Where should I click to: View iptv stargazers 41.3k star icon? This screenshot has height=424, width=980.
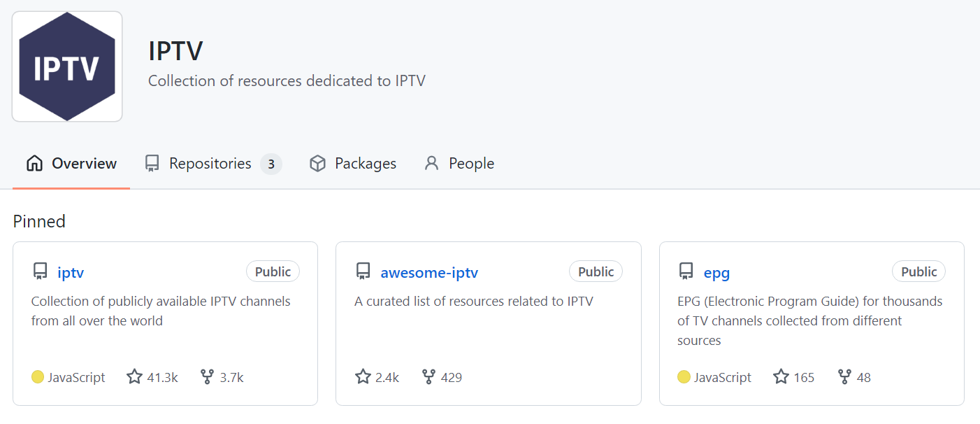(134, 377)
